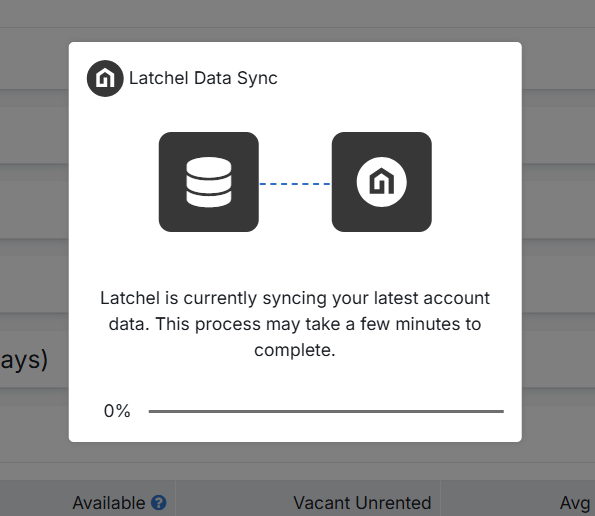This screenshot has width=595, height=516.
Task: Click the Latchel logo in dialog header
Action: 105,79
